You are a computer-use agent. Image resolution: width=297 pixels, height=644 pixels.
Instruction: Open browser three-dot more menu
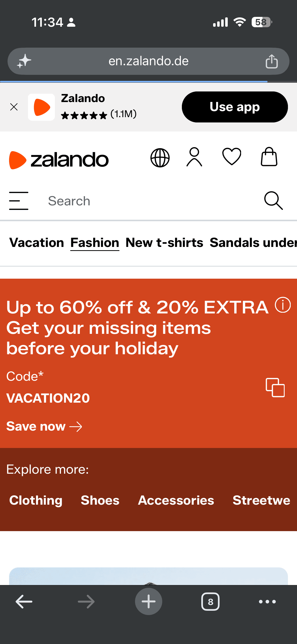tap(267, 602)
